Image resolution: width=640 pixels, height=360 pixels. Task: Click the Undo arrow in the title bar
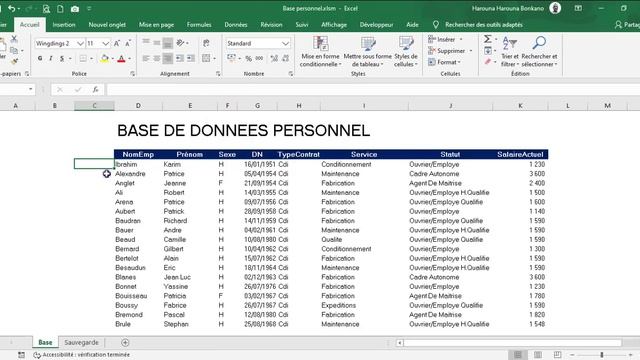(11, 9)
